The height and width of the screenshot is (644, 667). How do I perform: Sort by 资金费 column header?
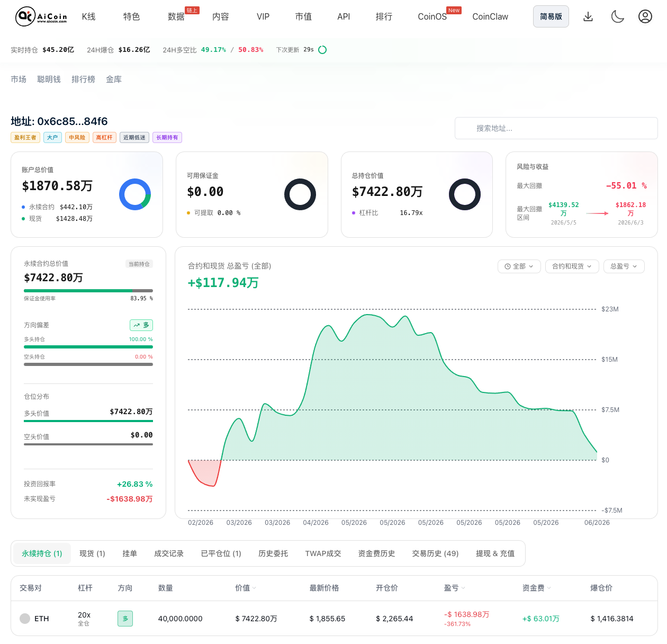tap(537, 588)
